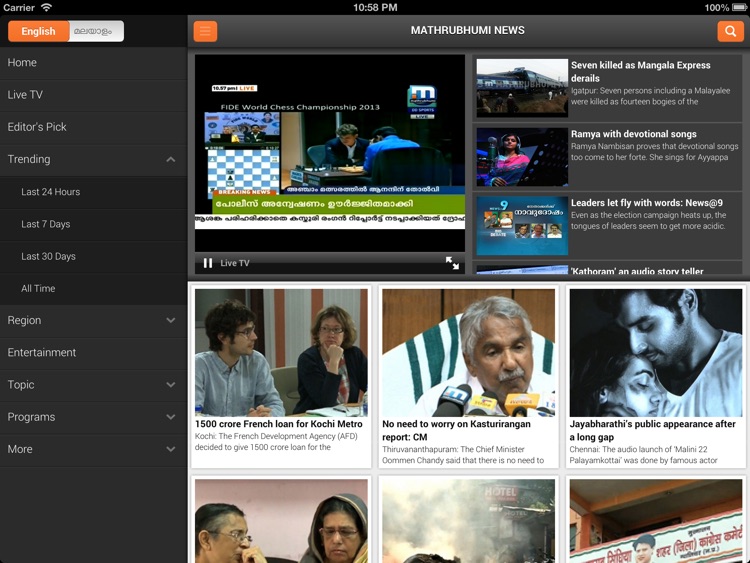Tap the Mathrubhumi News title
This screenshot has width=750, height=563.
pos(467,30)
